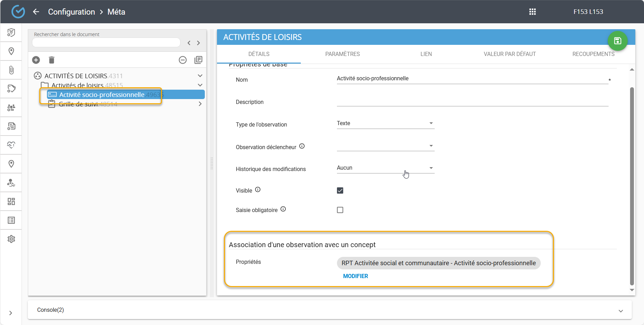This screenshot has width=644, height=325.
Task: Enable the Saisie obligatoire checkbox
Action: 340,210
